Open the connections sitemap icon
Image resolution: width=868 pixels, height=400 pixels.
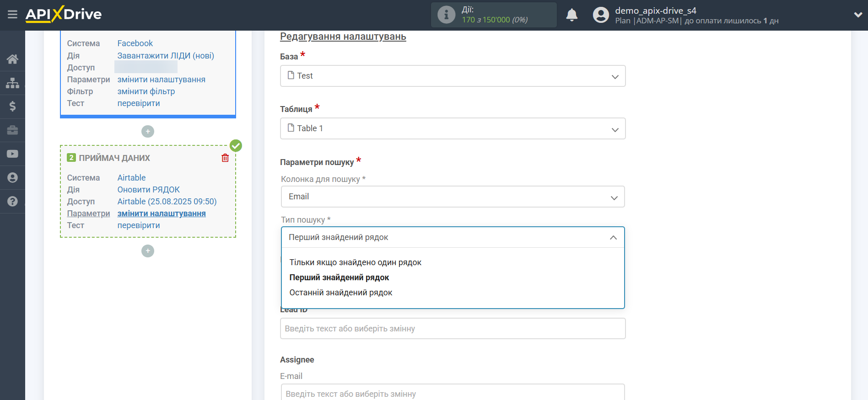[x=12, y=83]
